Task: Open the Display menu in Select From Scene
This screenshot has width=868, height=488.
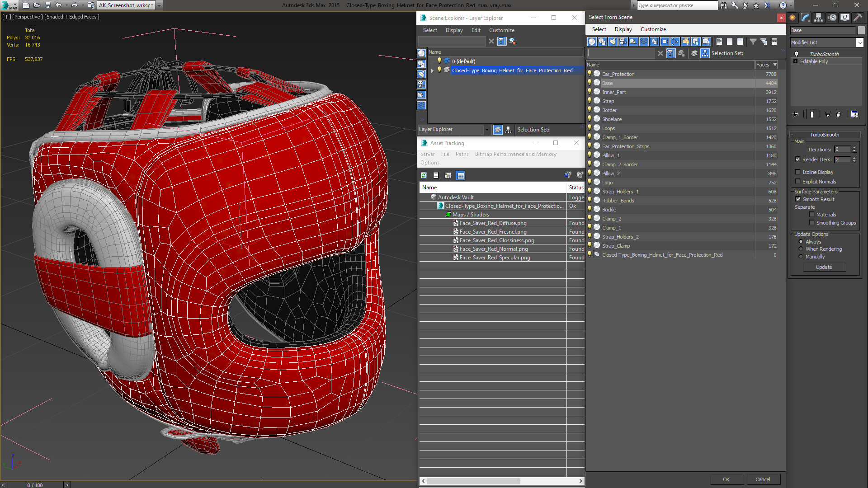Action: pos(623,29)
